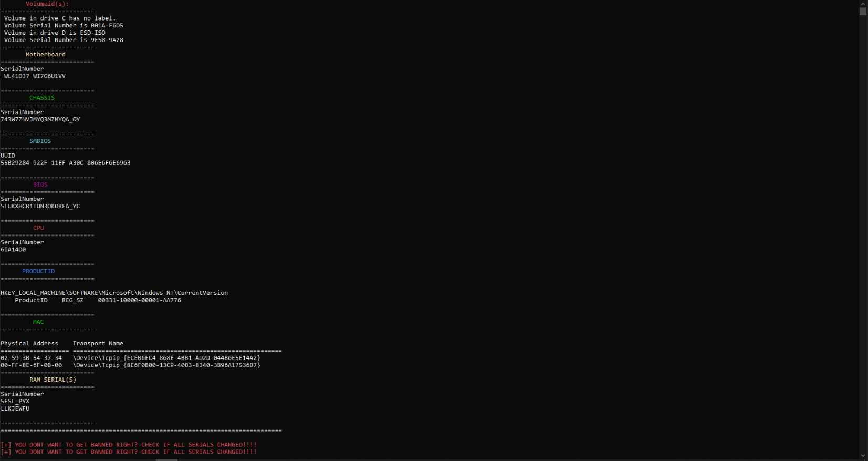Image resolution: width=868 pixels, height=461 pixels.
Task: Click chassis serial '743W7ZNVJMYQ3MZMYQA_OY'
Action: (40, 119)
